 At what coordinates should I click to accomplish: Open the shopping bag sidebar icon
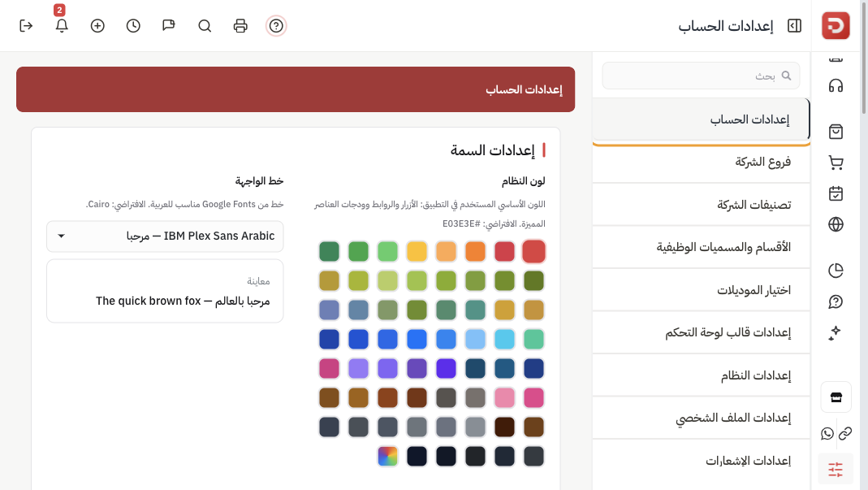(836, 132)
